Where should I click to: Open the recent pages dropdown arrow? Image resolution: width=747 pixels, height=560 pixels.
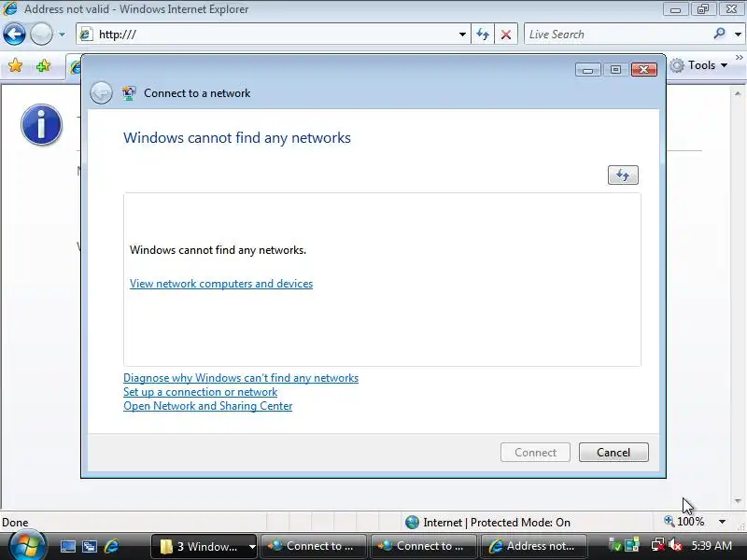(x=62, y=35)
